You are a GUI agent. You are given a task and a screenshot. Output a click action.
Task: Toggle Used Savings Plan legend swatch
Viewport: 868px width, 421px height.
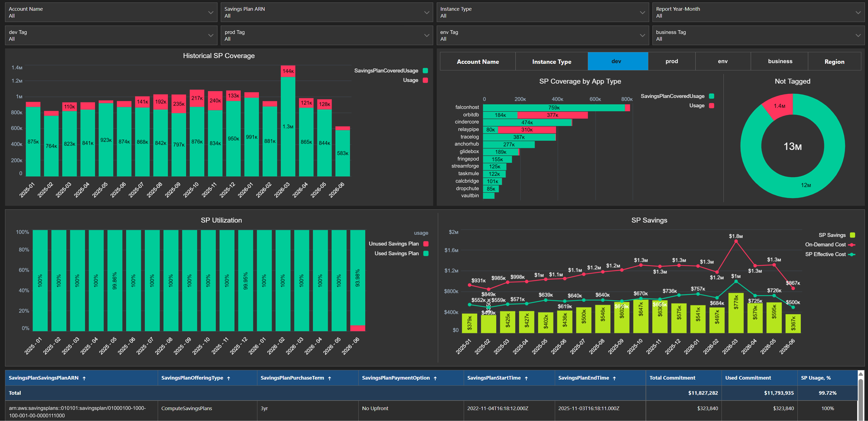(426, 253)
